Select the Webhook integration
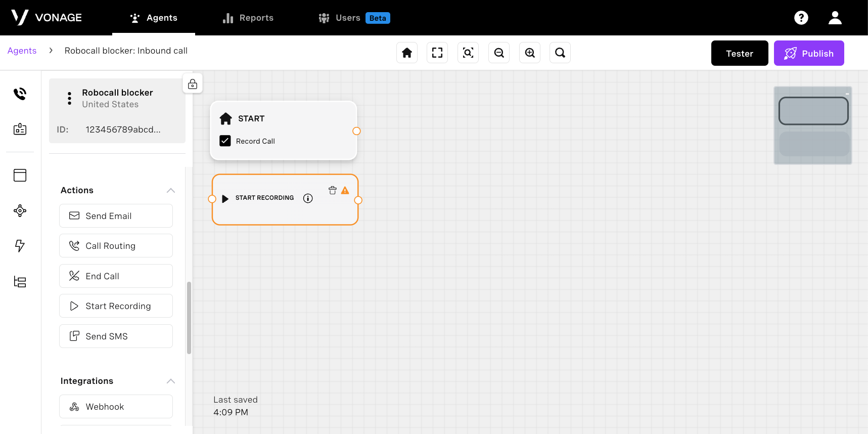The width and height of the screenshot is (868, 434). click(116, 407)
